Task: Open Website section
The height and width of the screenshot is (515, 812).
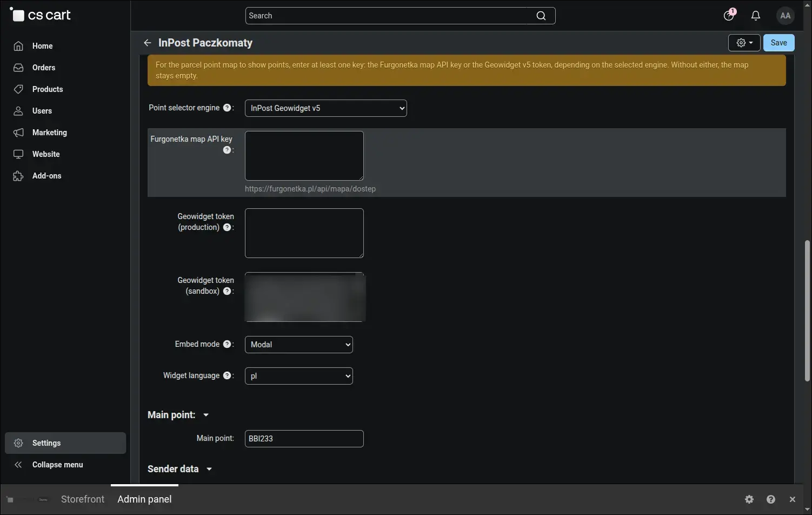Action: (65, 154)
